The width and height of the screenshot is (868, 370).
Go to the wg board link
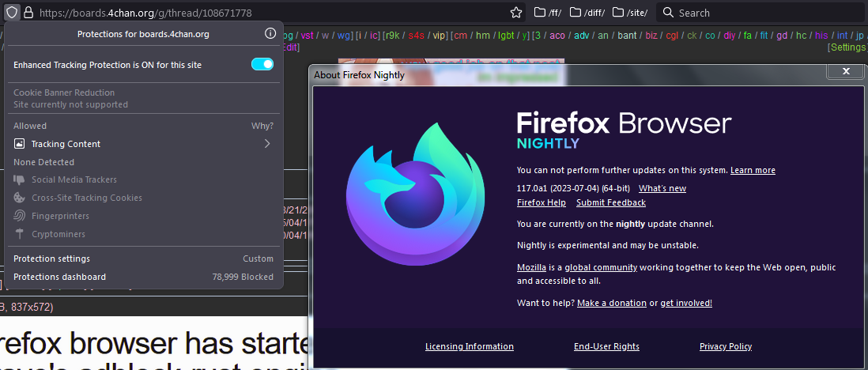(344, 36)
